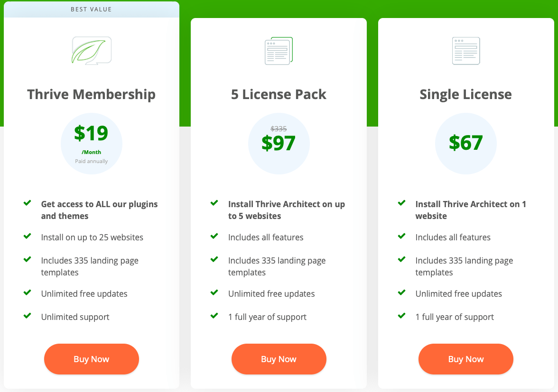Click checkmark next to 'Install Thrive Architect on 1 website'

[402, 203]
